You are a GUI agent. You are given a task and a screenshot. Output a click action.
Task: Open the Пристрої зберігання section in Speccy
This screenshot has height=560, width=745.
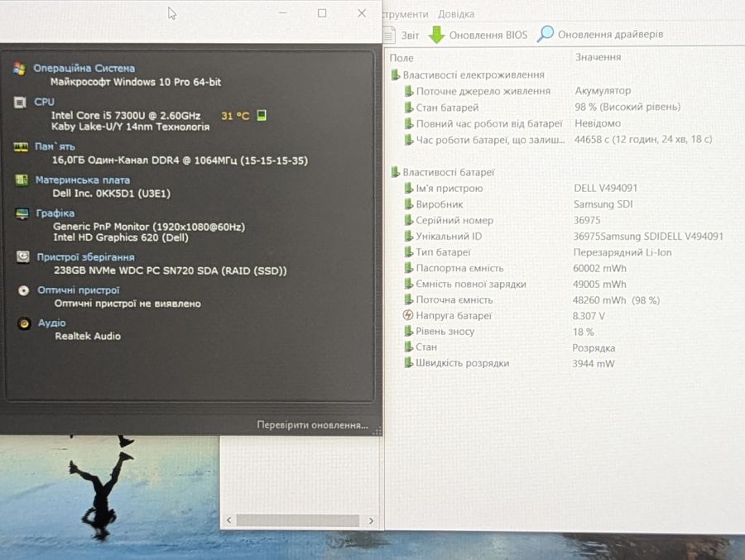click(x=85, y=257)
